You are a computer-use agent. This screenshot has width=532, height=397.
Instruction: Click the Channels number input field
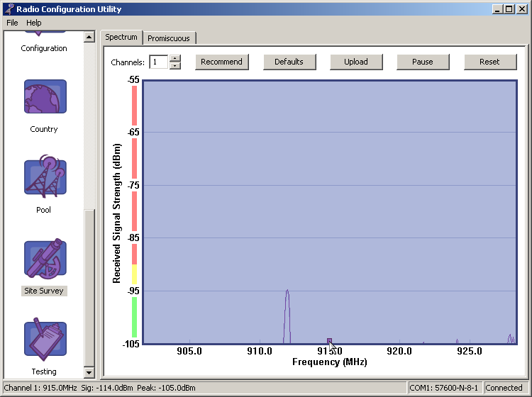point(158,62)
